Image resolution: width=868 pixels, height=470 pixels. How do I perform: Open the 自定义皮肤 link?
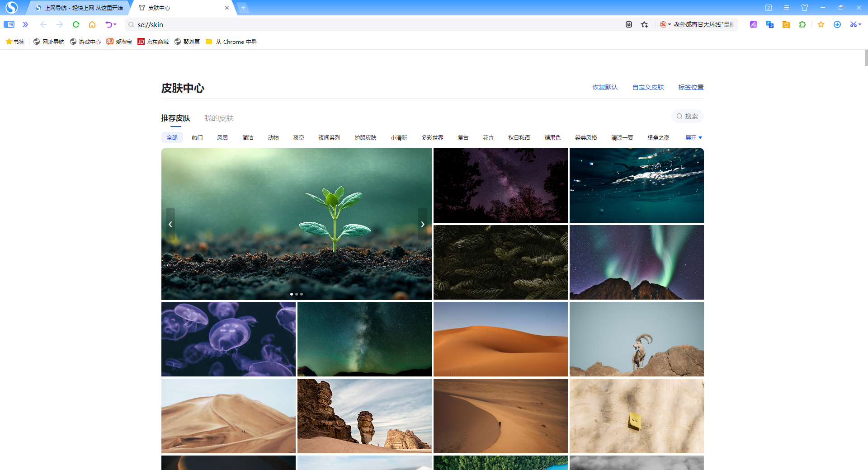pyautogui.click(x=648, y=87)
